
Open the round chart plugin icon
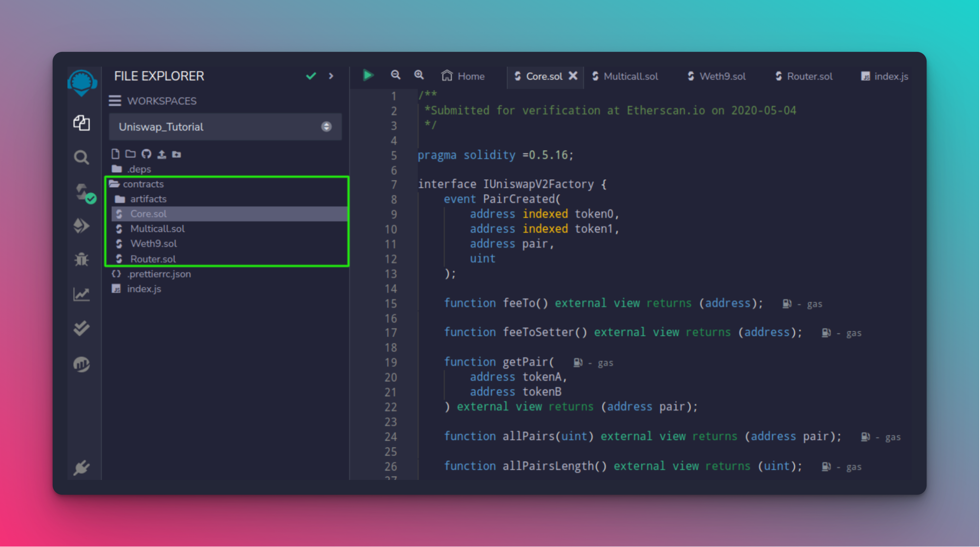(x=81, y=364)
